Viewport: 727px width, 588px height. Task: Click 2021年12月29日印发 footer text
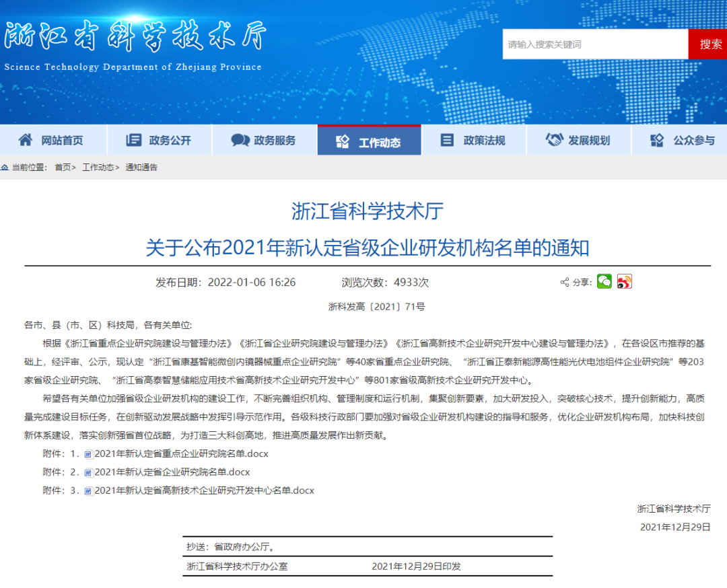pyautogui.click(x=417, y=566)
